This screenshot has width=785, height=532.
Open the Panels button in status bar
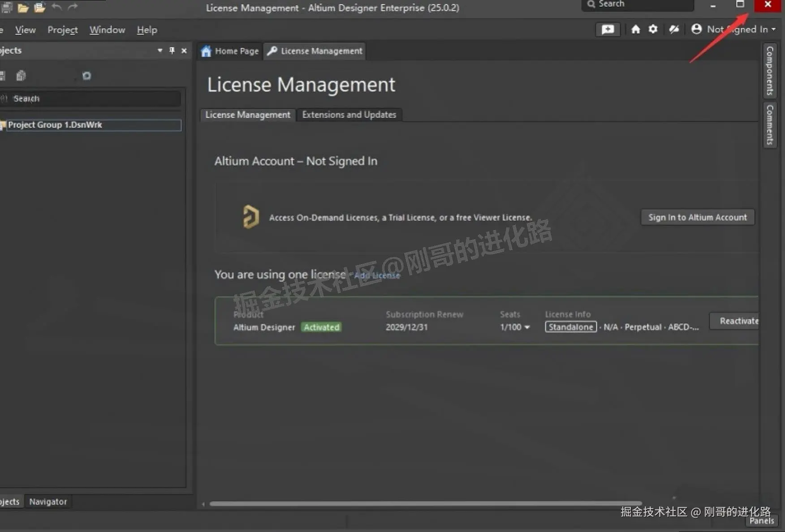click(x=762, y=521)
